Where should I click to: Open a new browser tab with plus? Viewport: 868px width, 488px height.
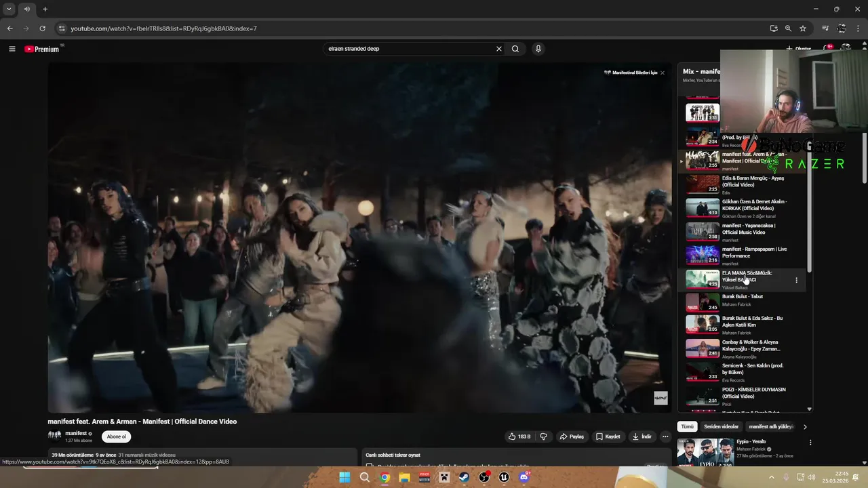click(x=45, y=9)
